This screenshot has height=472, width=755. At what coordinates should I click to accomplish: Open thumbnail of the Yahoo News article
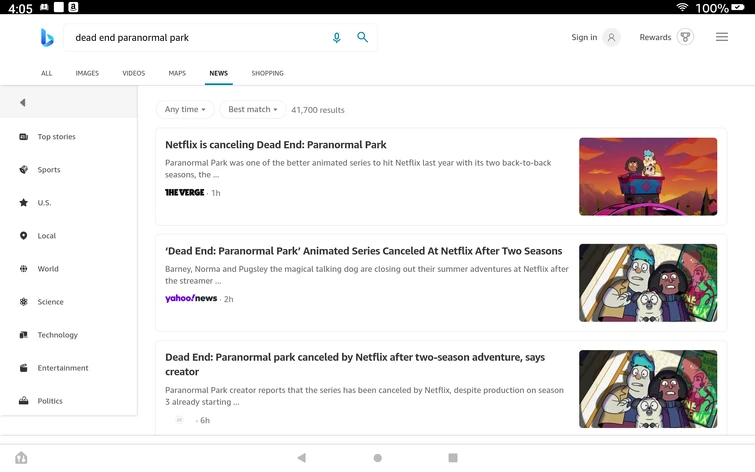tap(647, 283)
